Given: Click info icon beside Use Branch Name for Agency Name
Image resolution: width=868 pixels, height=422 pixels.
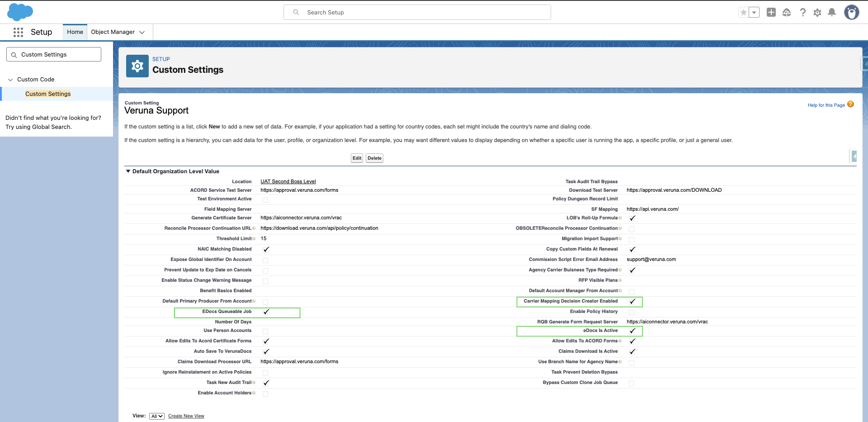Looking at the screenshot, I should [x=620, y=362].
